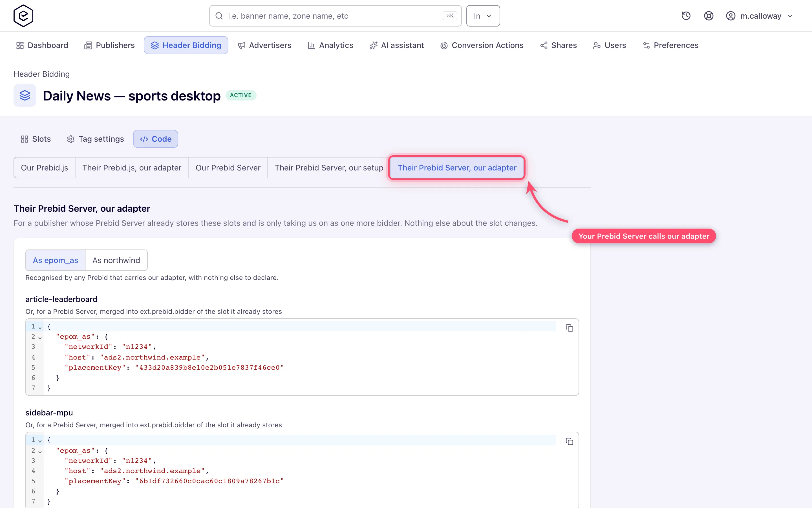Click the layers icon beside Daily News title

pos(25,95)
